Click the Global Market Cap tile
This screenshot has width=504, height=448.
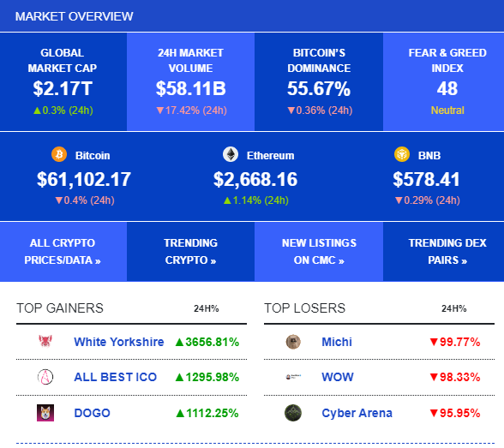pos(63,81)
